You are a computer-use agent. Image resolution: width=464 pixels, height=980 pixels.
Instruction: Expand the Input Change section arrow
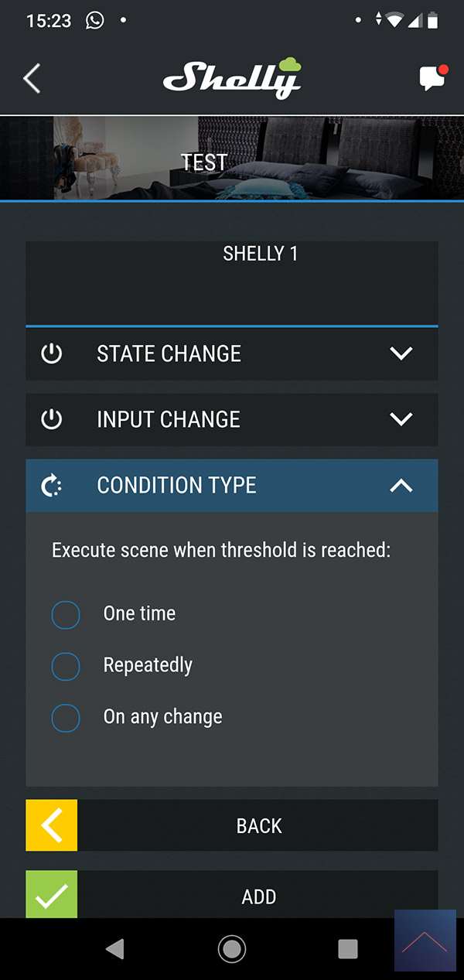401,419
